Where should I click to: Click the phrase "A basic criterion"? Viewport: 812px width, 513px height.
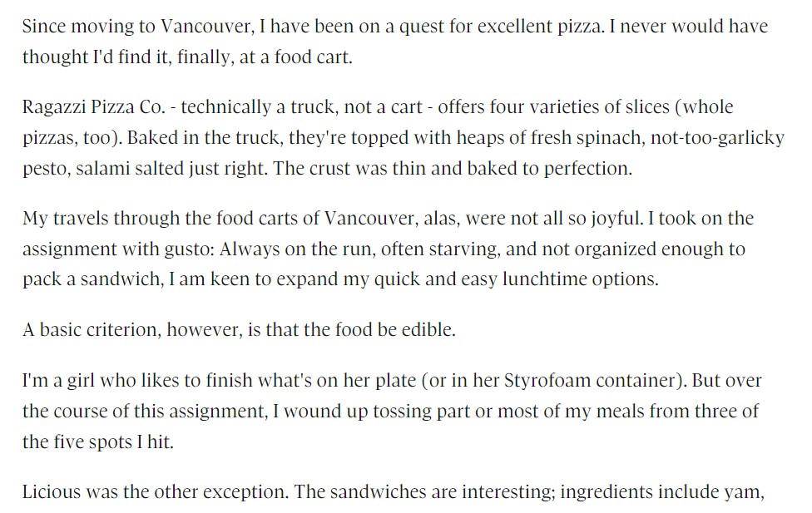(92, 330)
